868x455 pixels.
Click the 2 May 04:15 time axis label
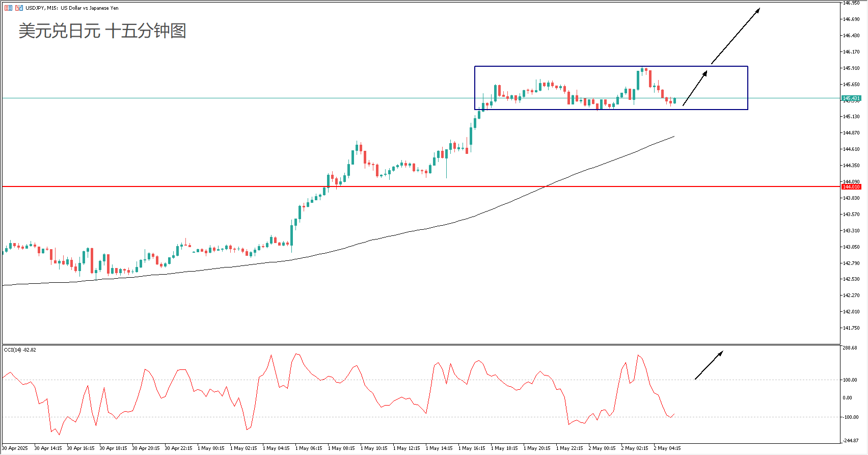point(668,448)
